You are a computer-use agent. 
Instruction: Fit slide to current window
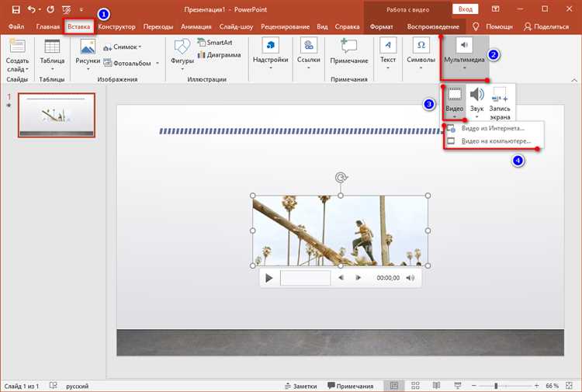click(x=569, y=386)
